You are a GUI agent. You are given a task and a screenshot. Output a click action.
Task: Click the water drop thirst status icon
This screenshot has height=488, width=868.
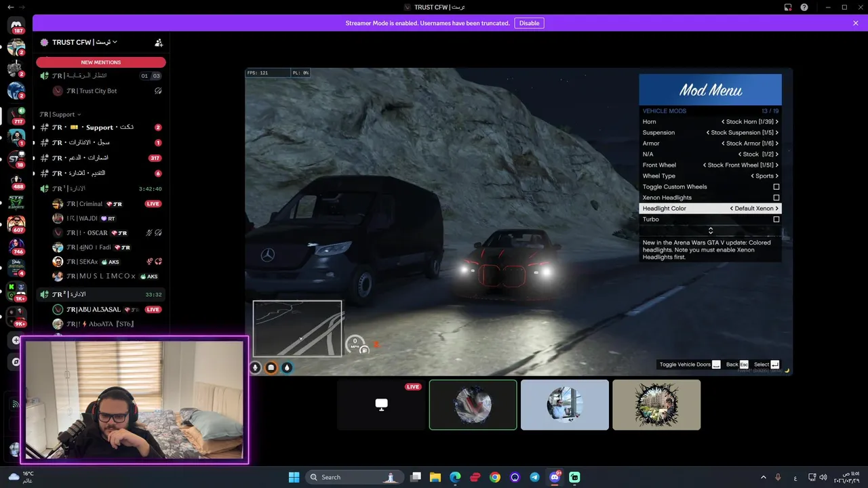click(x=287, y=367)
